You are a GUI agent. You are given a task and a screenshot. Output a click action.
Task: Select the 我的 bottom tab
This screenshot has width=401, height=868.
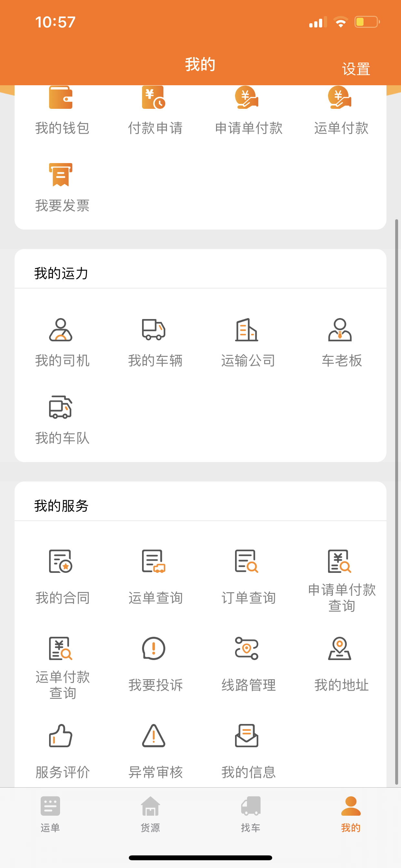(351, 814)
